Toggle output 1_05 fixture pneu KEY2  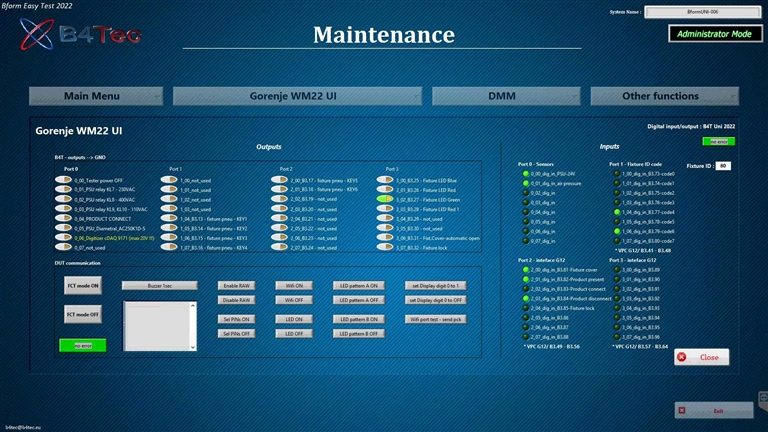tap(169, 228)
